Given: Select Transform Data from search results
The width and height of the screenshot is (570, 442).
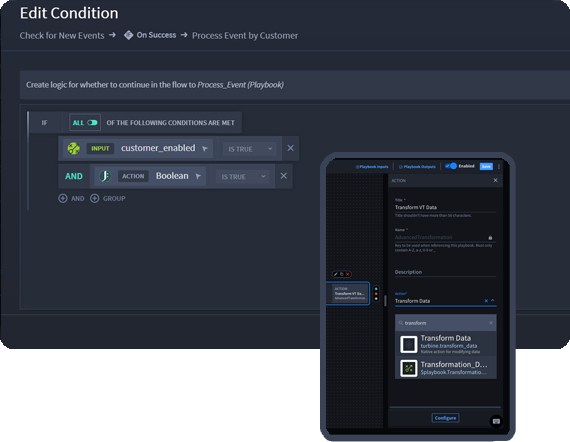Looking at the screenshot, I should tap(446, 344).
